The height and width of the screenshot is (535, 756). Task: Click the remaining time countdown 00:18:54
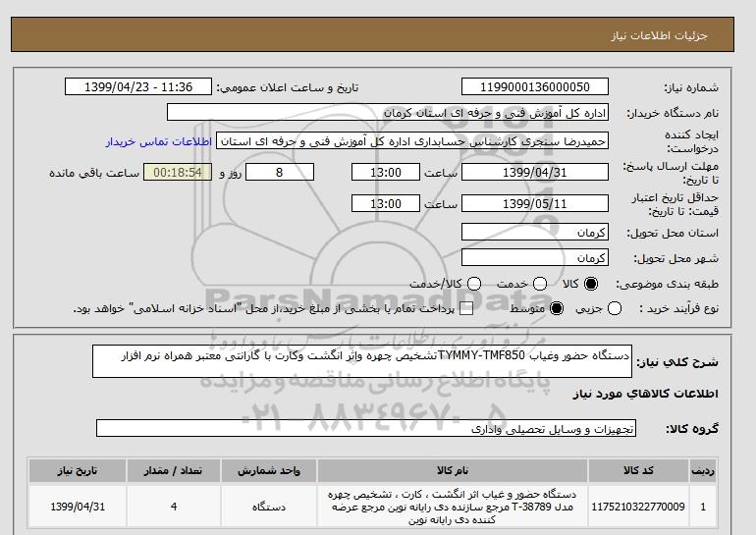(x=178, y=172)
